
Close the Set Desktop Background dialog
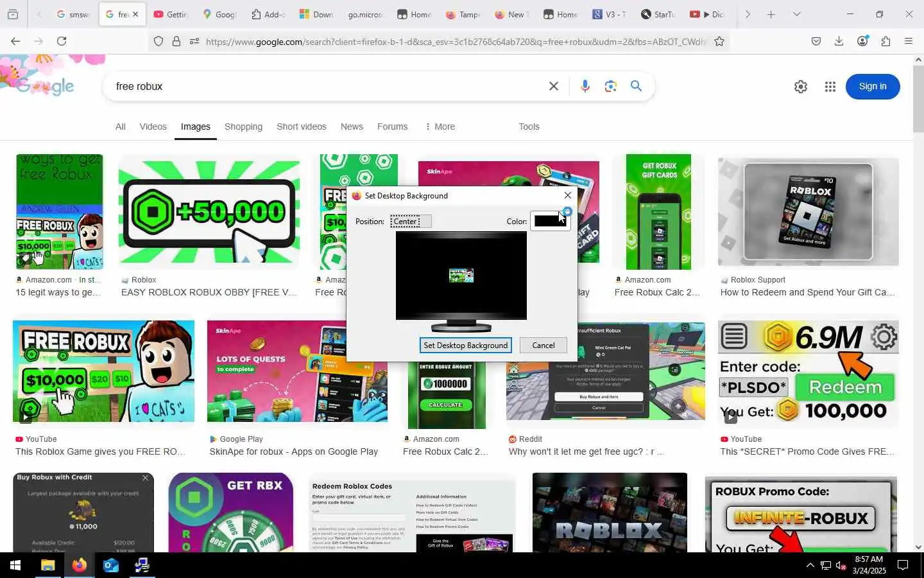[x=568, y=195]
